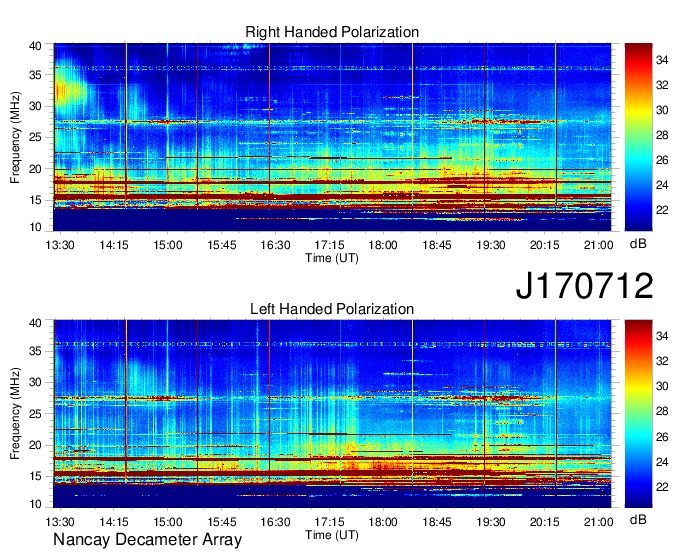
Task: Click 16:30 time tick on Left Handed plot
Action: pos(275,522)
